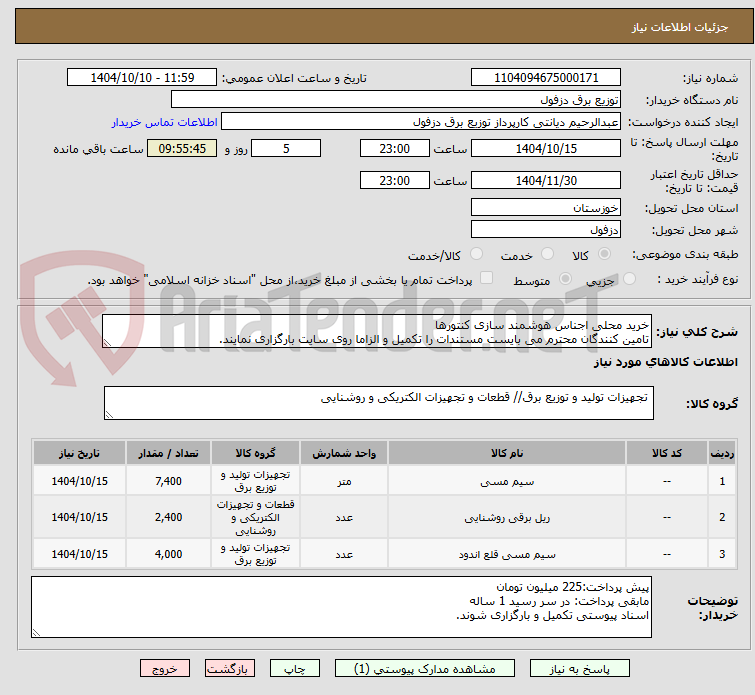Click the announcement date field 1404/10/10 - 11:59
The image size is (755, 695).
pos(142,78)
